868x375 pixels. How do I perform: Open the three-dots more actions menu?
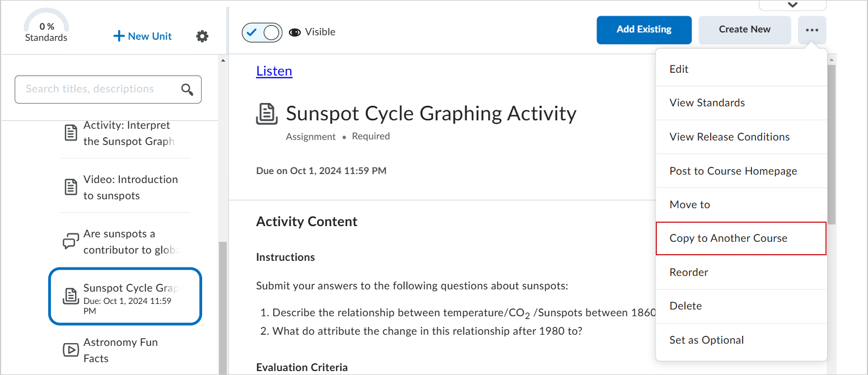(812, 30)
